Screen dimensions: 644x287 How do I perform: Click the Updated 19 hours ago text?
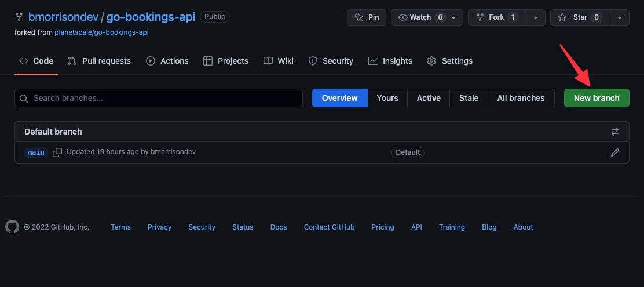point(103,152)
